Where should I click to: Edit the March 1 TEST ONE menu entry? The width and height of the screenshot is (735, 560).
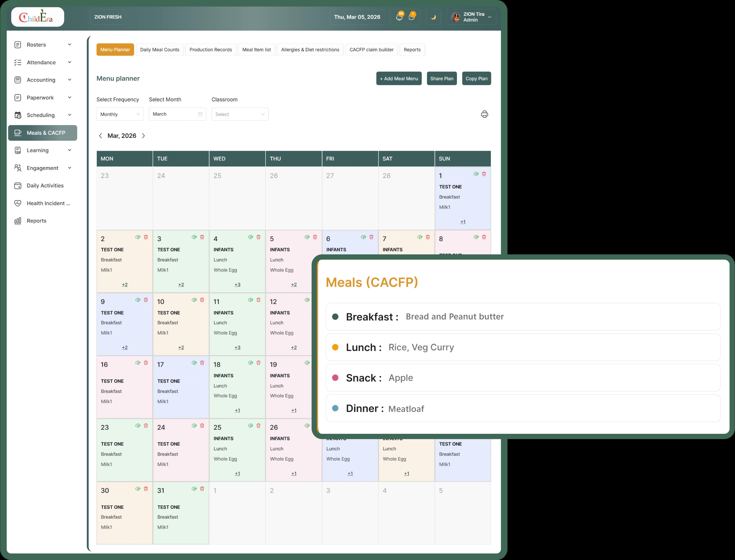click(x=476, y=174)
